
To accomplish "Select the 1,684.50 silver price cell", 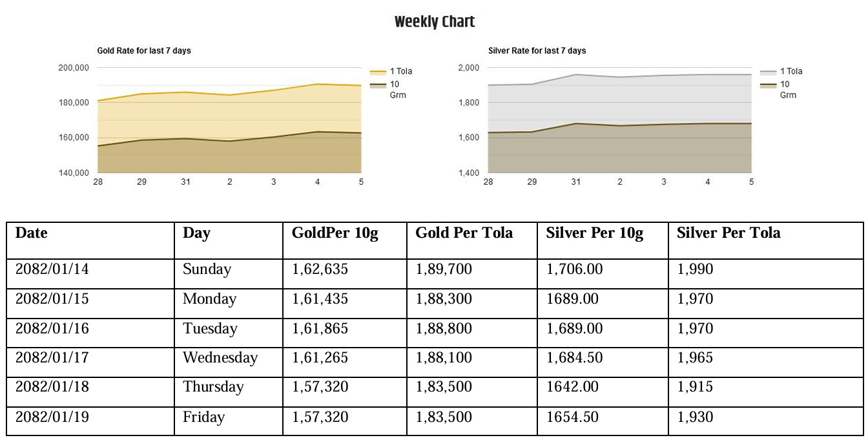I will point(574,358).
